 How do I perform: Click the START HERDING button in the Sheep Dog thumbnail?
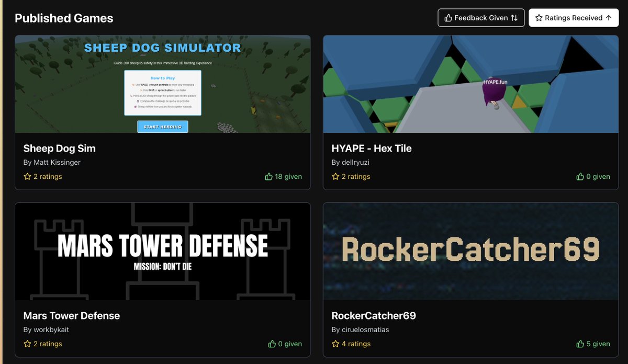click(x=163, y=127)
